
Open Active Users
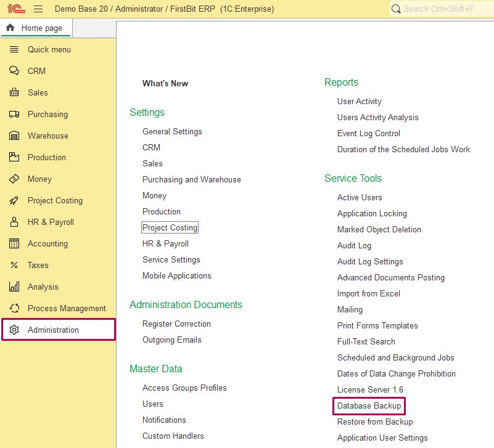pos(360,197)
